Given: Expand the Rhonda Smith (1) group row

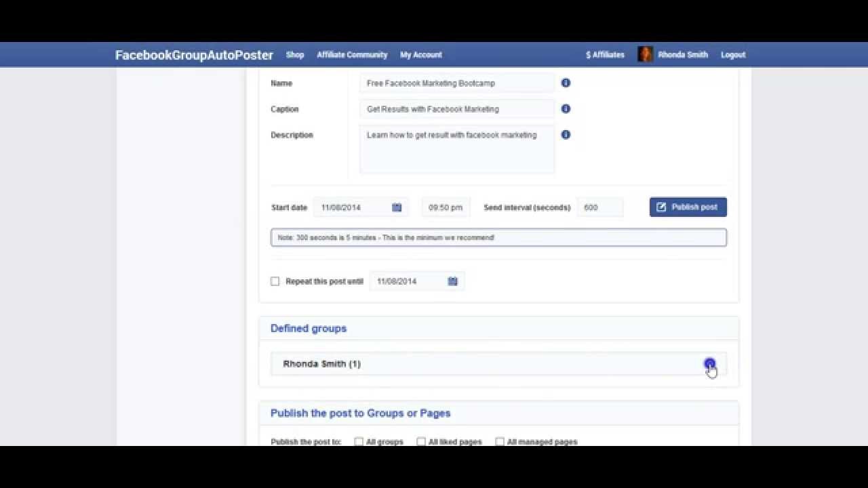Looking at the screenshot, I should [x=498, y=364].
